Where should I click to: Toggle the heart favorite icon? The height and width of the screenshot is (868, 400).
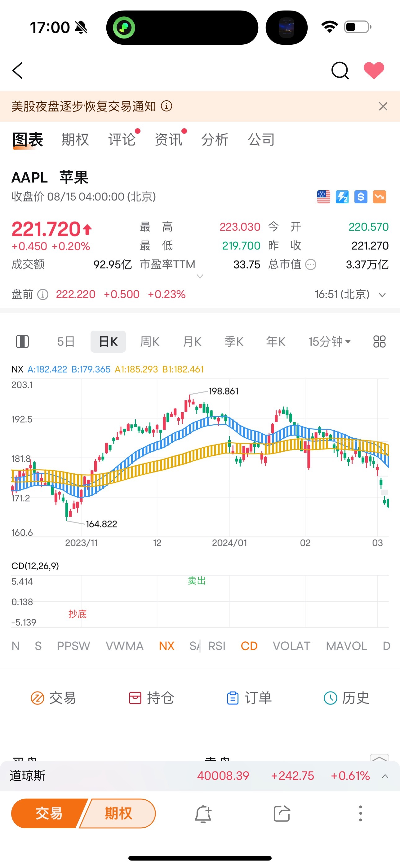click(374, 70)
